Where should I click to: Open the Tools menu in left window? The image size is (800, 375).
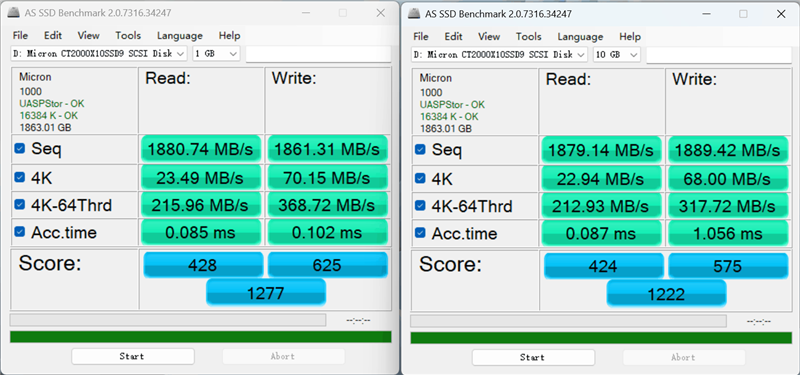pos(128,36)
